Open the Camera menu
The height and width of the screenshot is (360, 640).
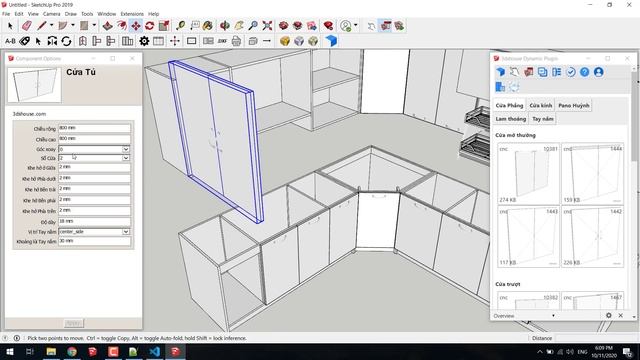(51, 14)
